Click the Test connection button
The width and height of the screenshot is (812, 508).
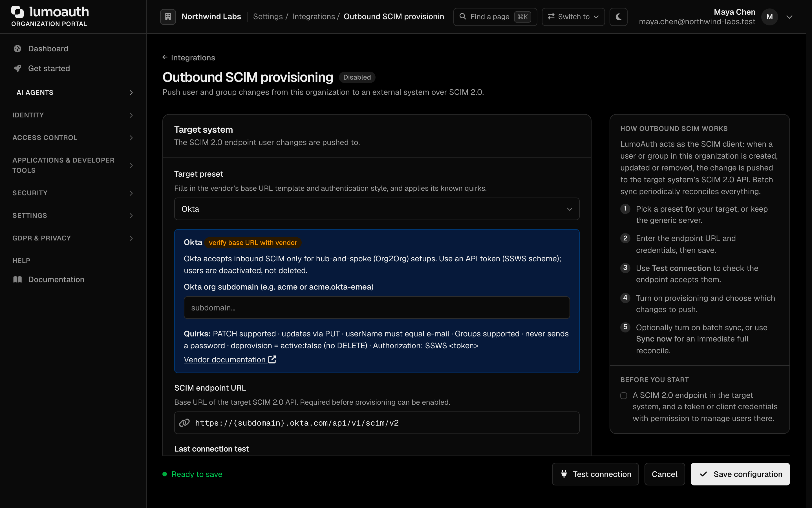tap(595, 474)
